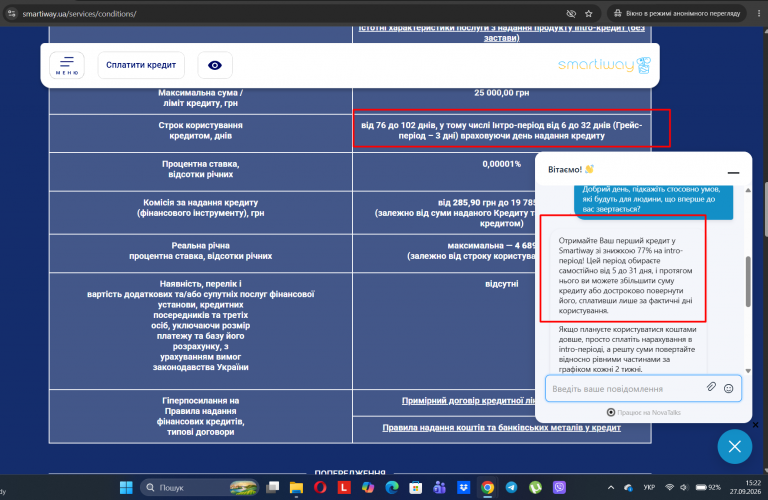Click the Сплатити кредит button

141,65
